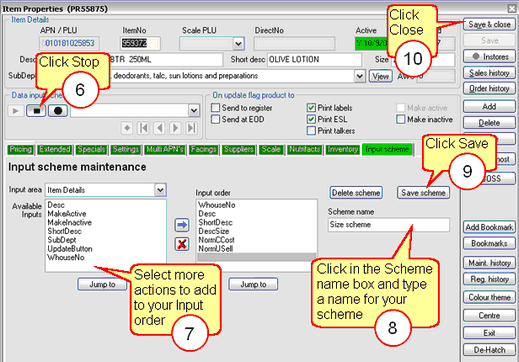519x362 pixels.
Task: Enable Print talkers checkbox
Action: 311,130
